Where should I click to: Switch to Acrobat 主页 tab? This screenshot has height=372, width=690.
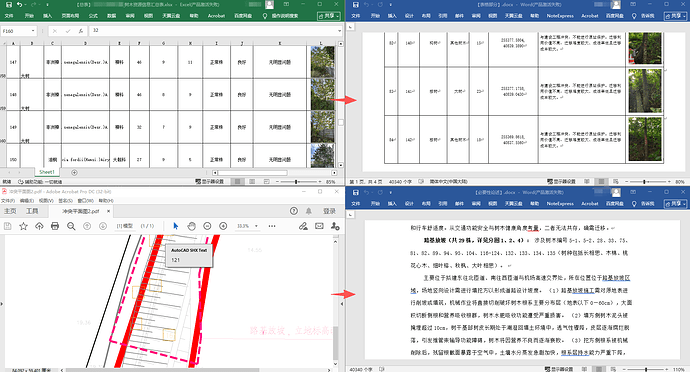coord(10,211)
